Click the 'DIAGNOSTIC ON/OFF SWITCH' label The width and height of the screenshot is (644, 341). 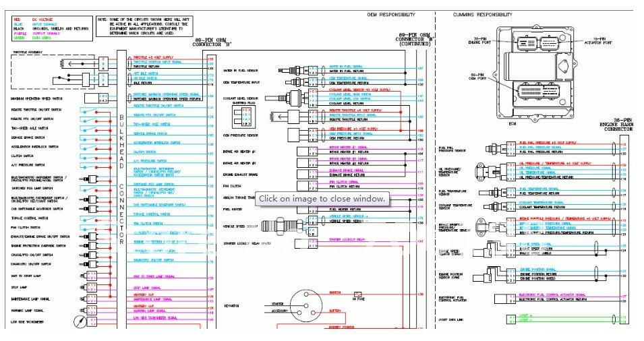[x=31, y=264]
